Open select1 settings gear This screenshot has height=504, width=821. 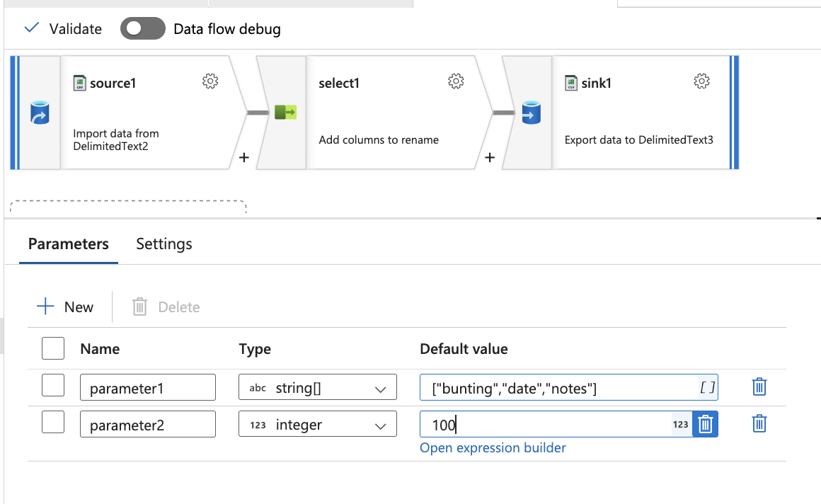pyautogui.click(x=456, y=81)
